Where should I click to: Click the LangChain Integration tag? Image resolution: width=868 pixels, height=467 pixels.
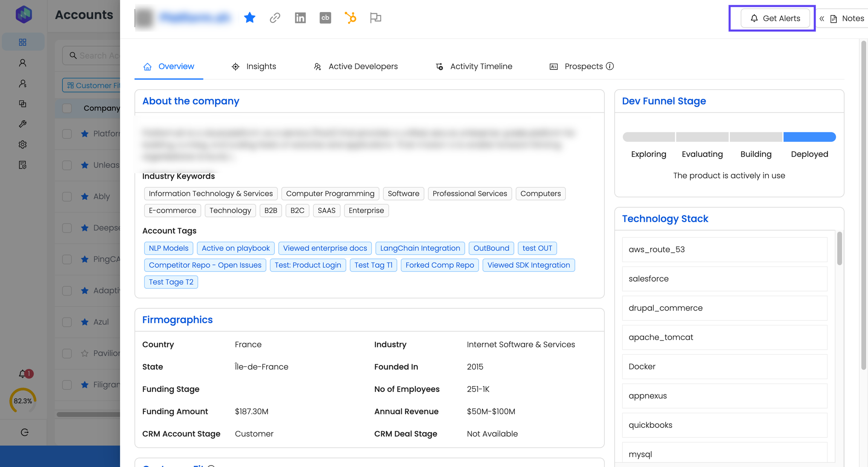[x=420, y=248]
